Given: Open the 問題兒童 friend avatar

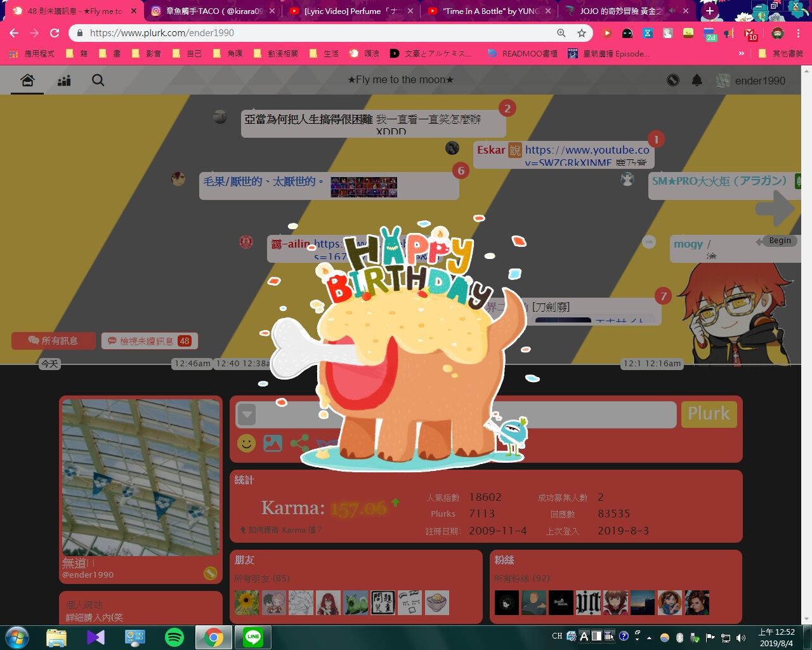Looking at the screenshot, I should click(x=383, y=602).
